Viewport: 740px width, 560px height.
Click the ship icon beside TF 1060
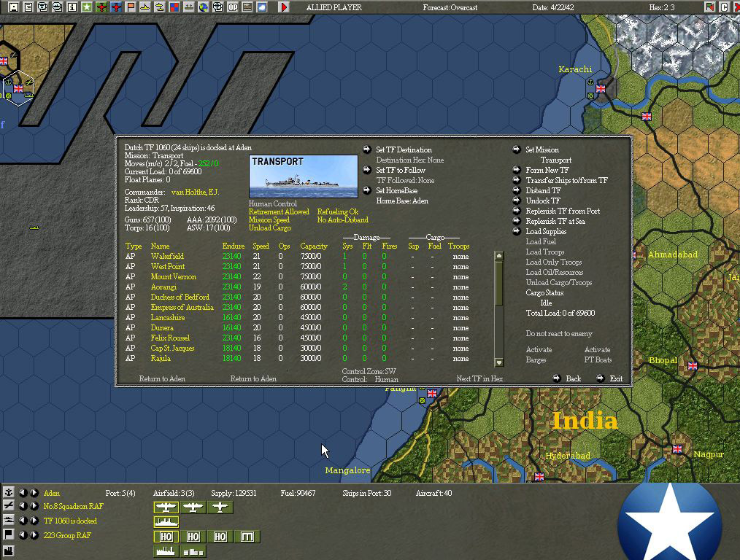point(9,521)
